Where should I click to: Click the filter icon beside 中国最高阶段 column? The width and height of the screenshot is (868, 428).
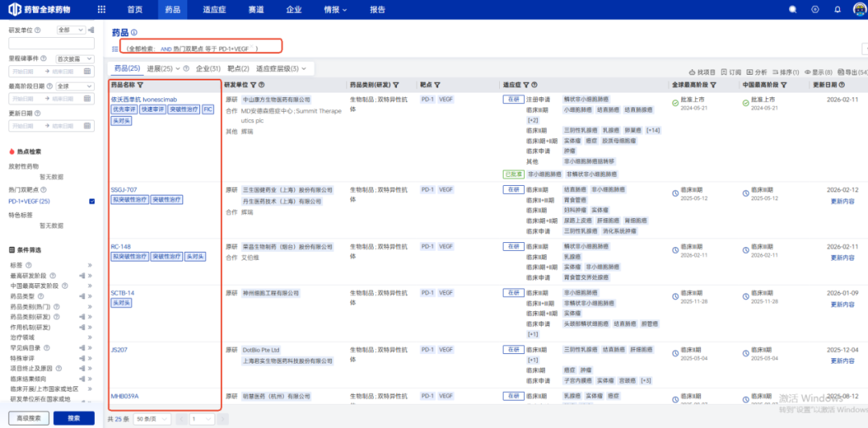tap(784, 84)
